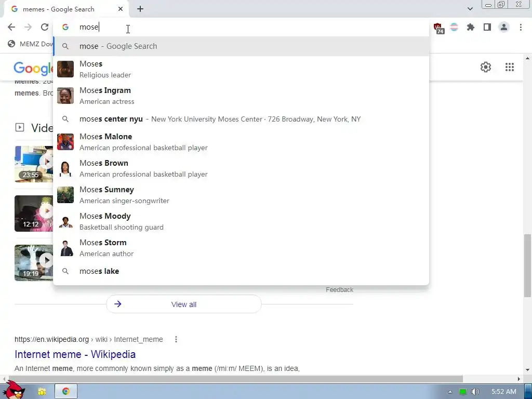Click the View all videos button

click(x=183, y=304)
